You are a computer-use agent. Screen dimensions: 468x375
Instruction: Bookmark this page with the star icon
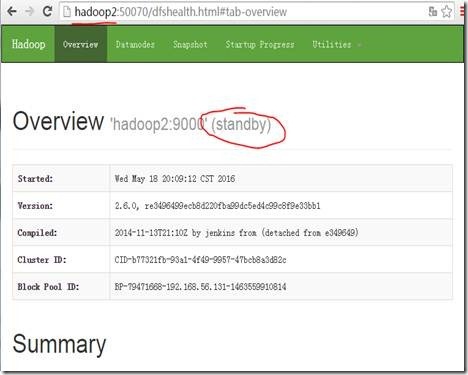click(x=447, y=12)
